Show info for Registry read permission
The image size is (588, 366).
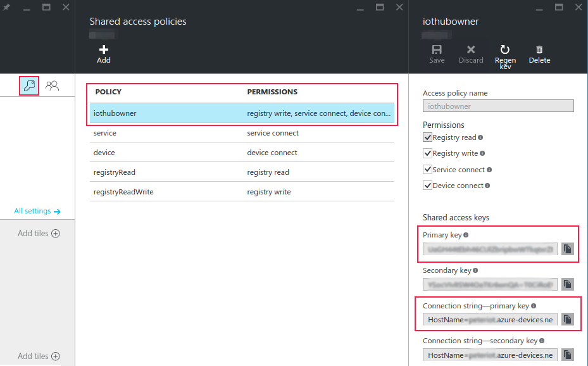(x=480, y=137)
